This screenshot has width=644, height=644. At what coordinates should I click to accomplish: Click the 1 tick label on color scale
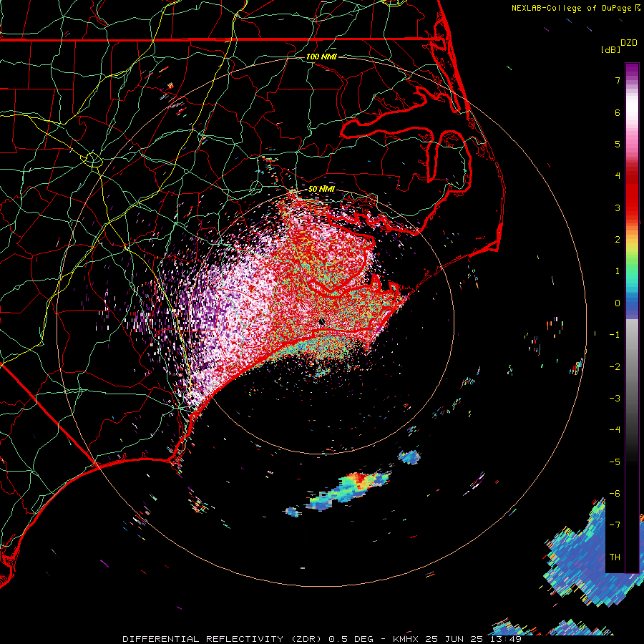pos(618,271)
